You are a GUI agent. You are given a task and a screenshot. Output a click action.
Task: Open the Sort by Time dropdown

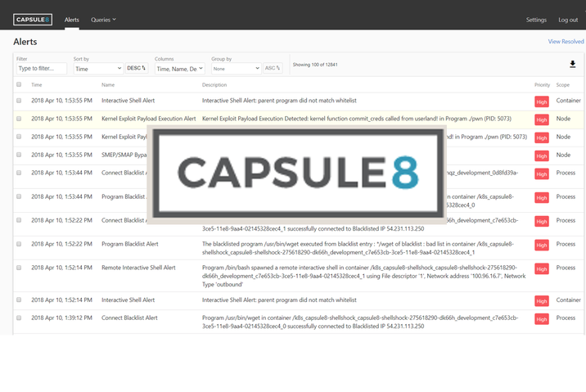(98, 69)
